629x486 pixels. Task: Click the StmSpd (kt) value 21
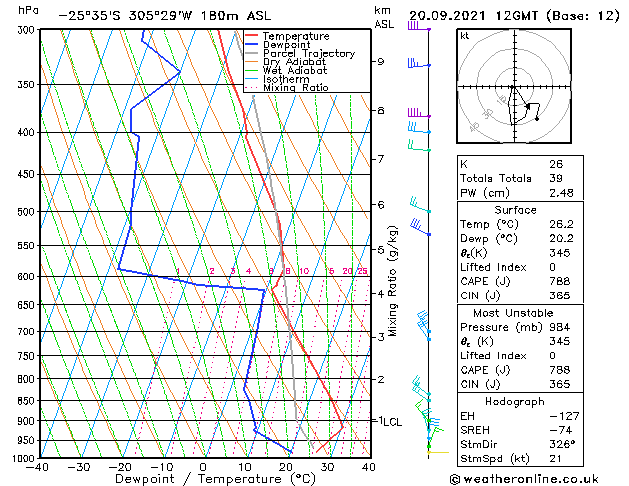555,458
